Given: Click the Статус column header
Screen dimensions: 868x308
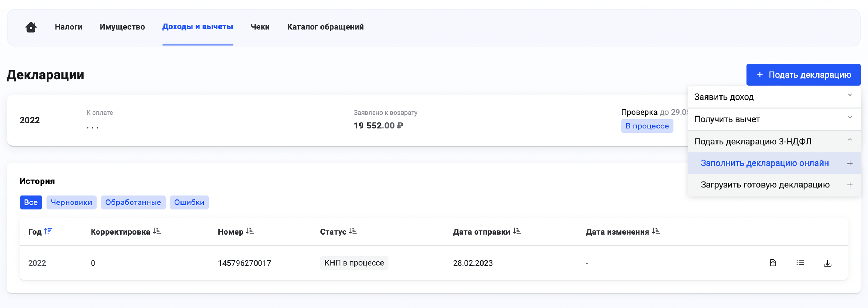Looking at the screenshot, I should 333,232.
